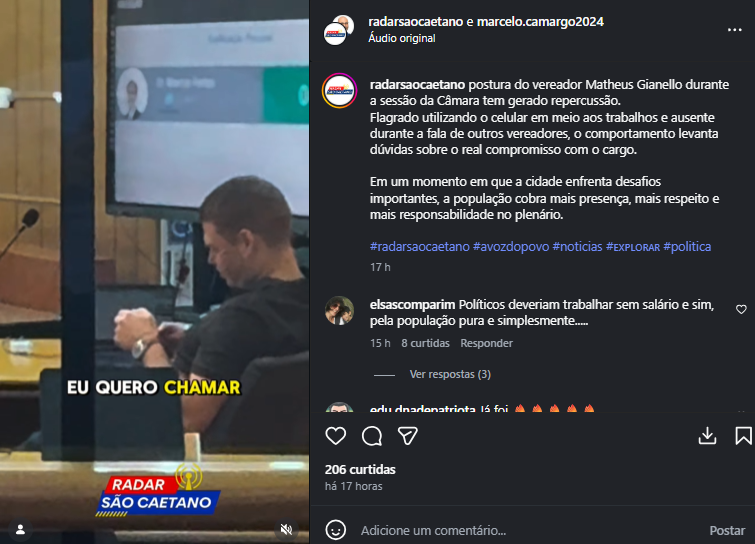Share the post using paper plane icon
The width and height of the screenshot is (755, 544).
click(x=407, y=436)
